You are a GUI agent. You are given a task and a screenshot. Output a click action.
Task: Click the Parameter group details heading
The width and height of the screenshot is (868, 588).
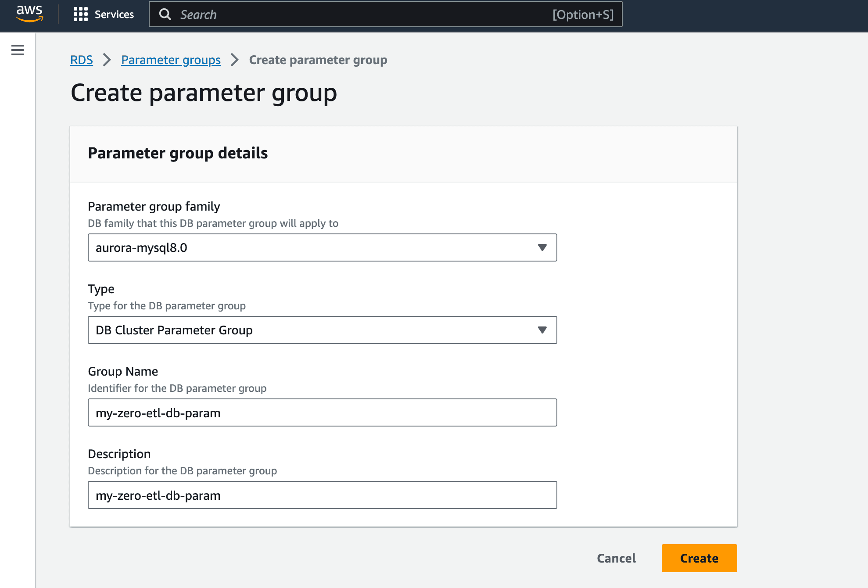point(178,153)
